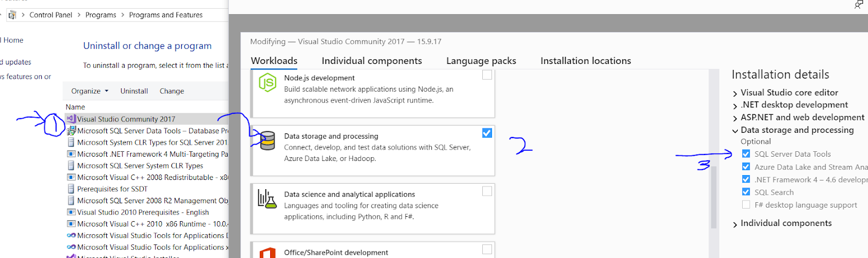Click the chevron after Control Panel in address bar

point(79,15)
